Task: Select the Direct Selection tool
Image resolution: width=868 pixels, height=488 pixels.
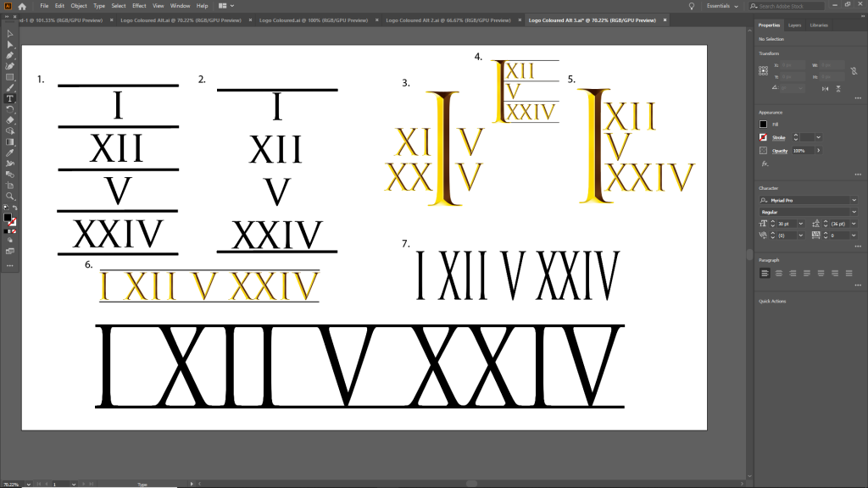Action: pos(10,44)
